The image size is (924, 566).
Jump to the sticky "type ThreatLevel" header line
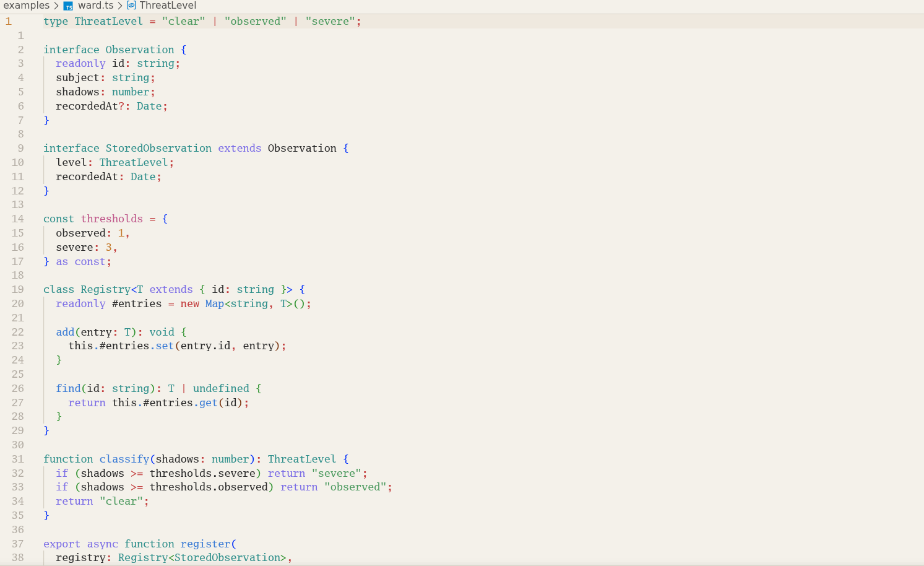(462, 21)
